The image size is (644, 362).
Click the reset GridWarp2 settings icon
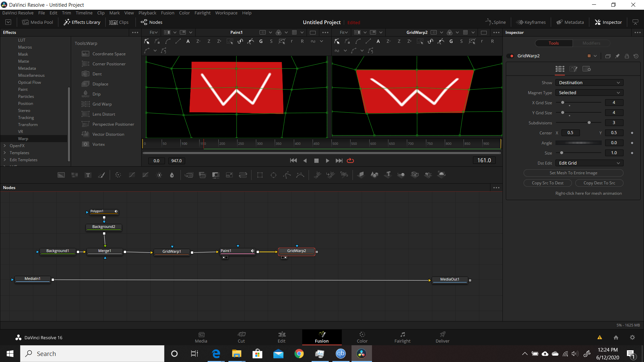(x=636, y=56)
